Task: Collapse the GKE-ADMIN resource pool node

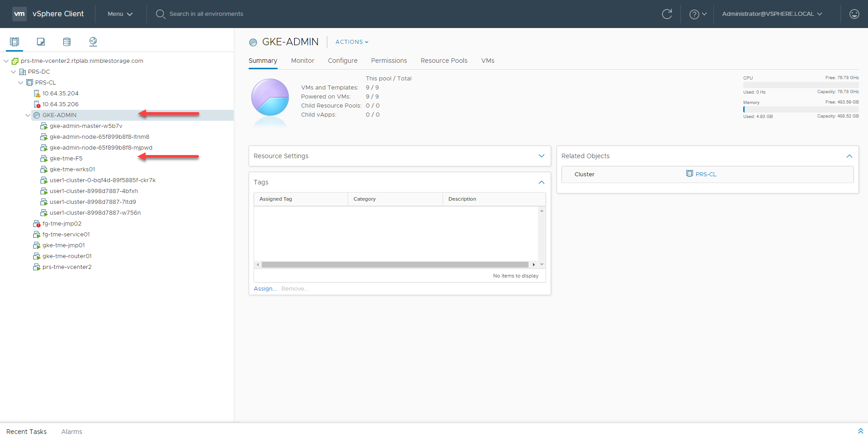Action: [28, 115]
